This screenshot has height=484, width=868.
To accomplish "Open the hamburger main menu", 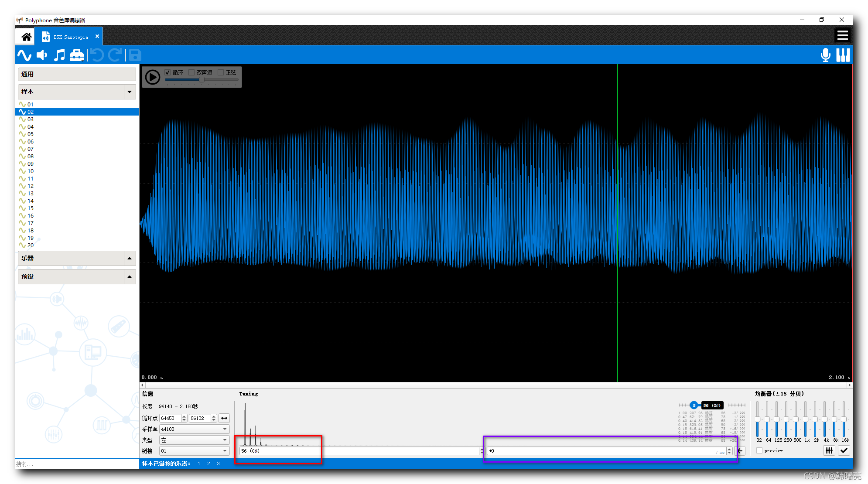I will pyautogui.click(x=842, y=36).
